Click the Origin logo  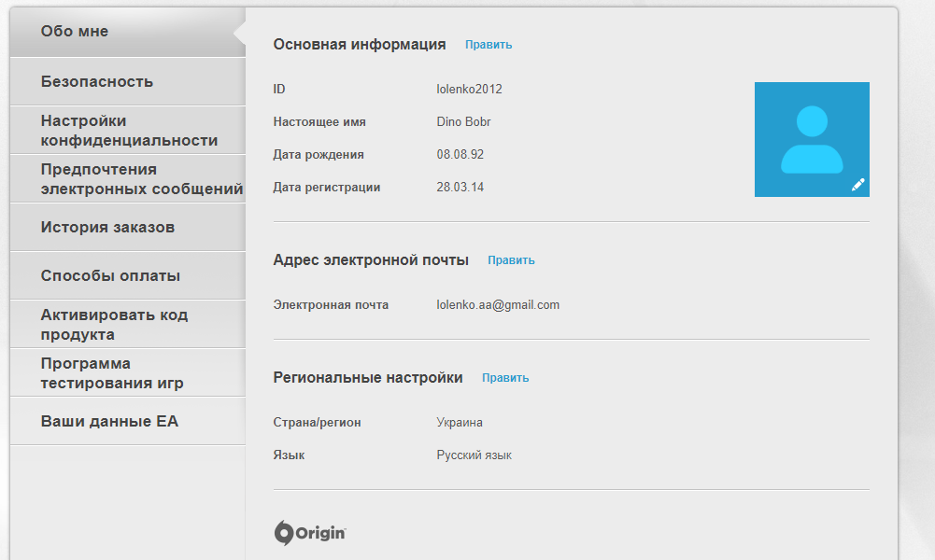click(310, 533)
